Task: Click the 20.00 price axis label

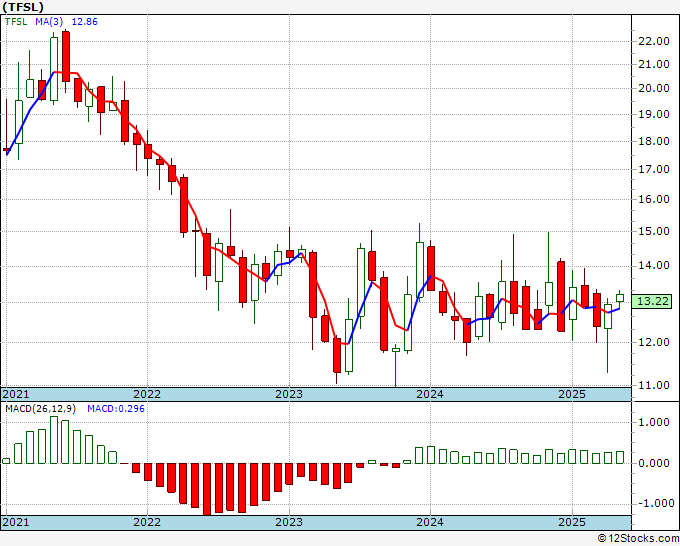Action: (x=654, y=88)
